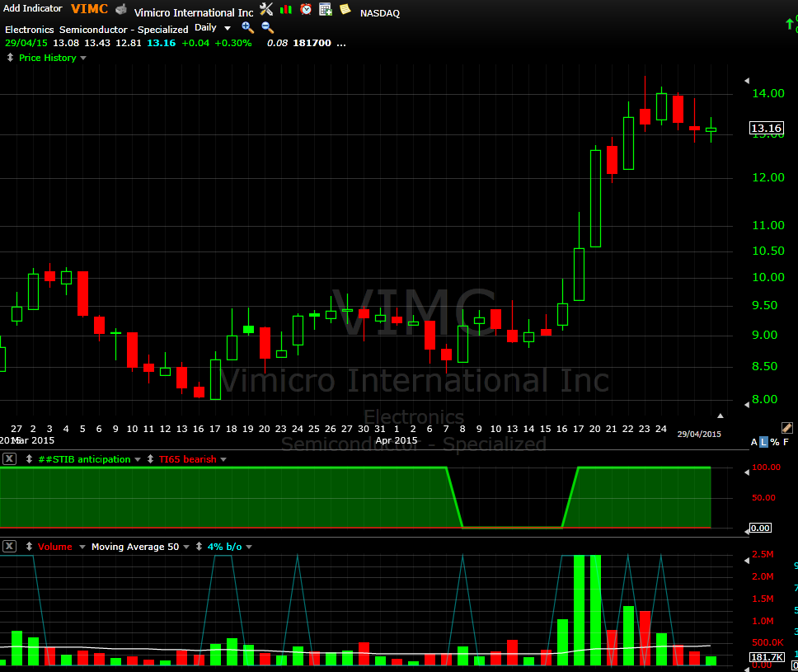798x672 pixels.
Task: Click the green up arrow at top right
Action: point(790,23)
